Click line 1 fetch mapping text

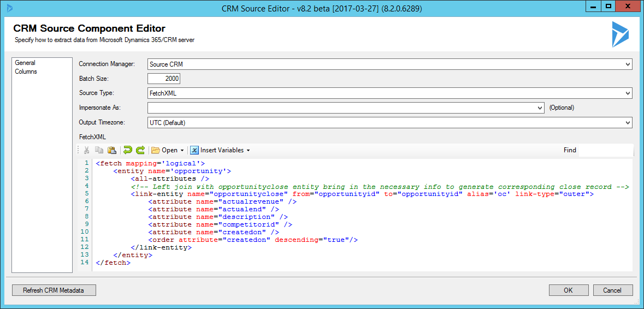click(150, 163)
